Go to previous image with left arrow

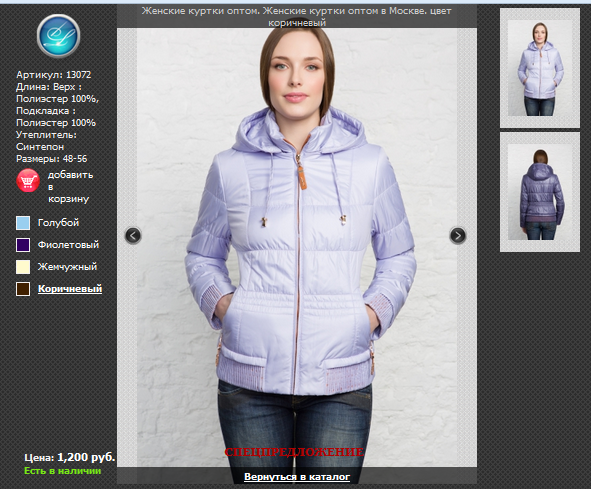(133, 236)
